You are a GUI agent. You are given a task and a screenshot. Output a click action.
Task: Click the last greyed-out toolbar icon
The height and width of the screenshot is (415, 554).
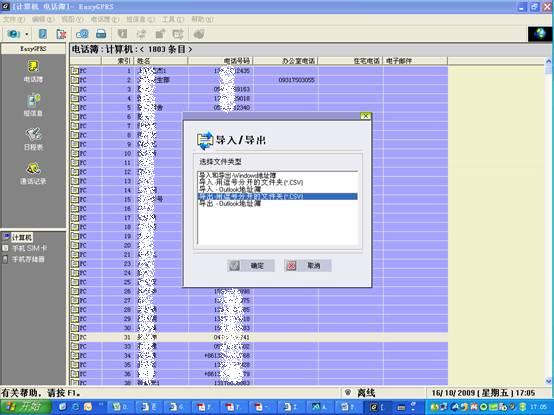[199, 34]
